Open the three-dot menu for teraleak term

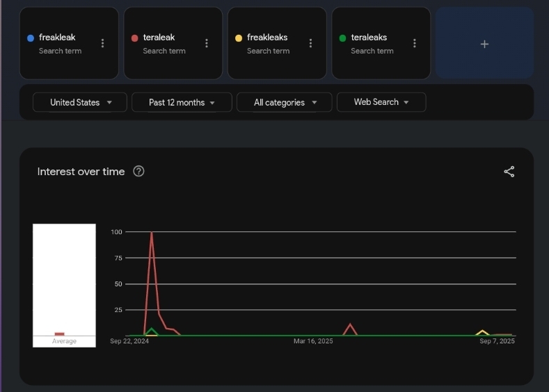pos(207,43)
